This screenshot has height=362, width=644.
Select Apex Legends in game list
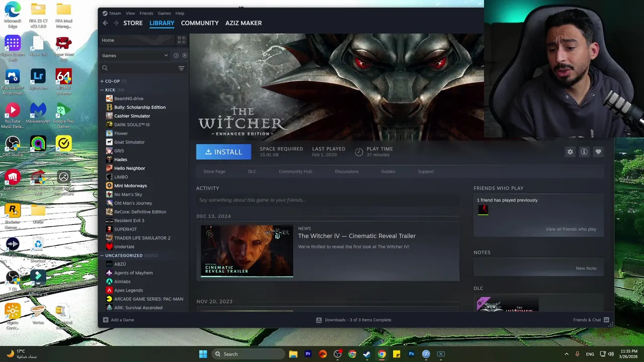tap(128, 290)
